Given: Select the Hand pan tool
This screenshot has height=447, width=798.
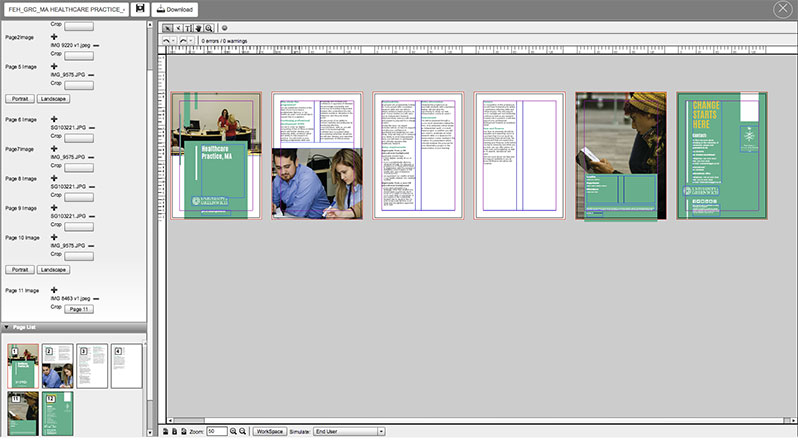Looking at the screenshot, I should (198, 29).
